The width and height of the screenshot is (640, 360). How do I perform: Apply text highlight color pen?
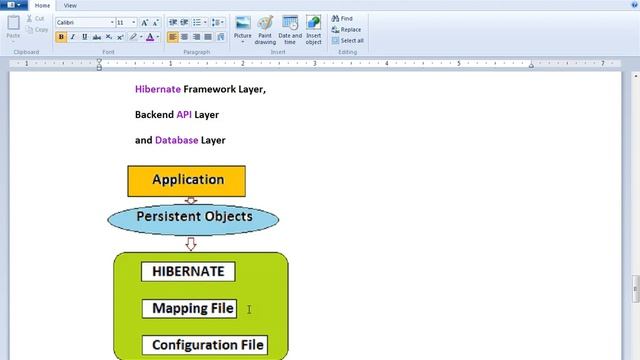click(133, 37)
